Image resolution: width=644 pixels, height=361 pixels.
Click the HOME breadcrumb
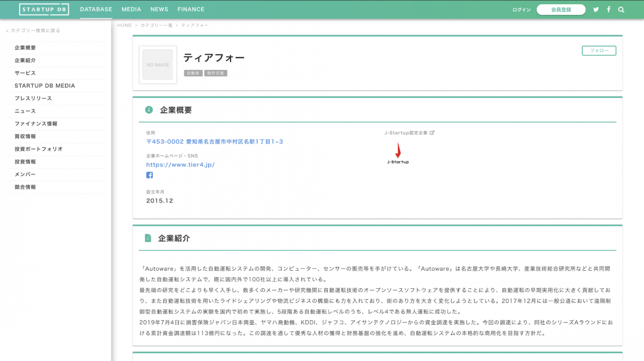(124, 25)
